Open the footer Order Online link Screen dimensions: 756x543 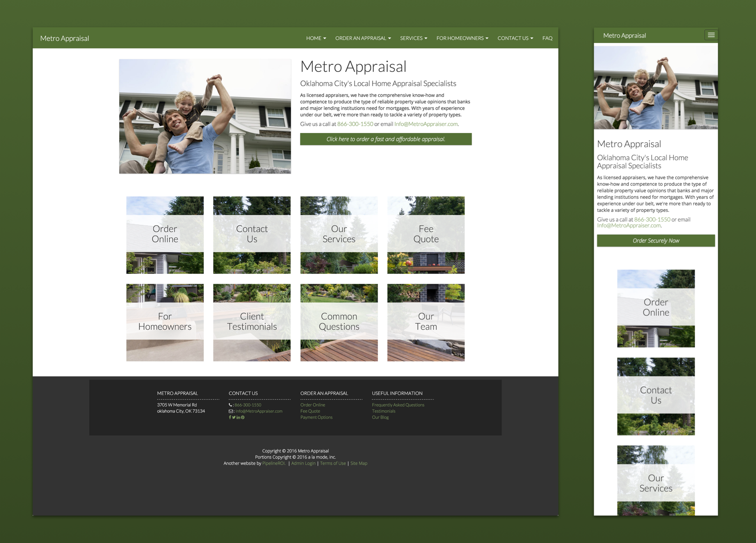click(x=313, y=405)
